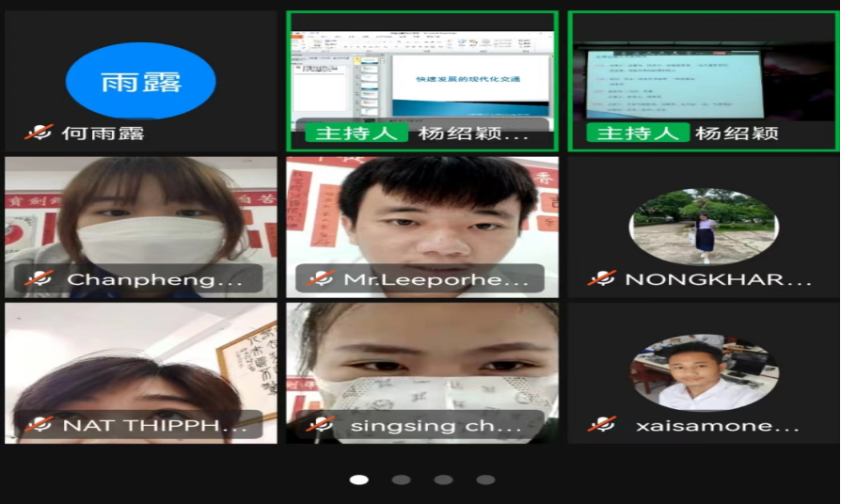Open 杨绍颖's classroom camera video tile

coord(703,75)
